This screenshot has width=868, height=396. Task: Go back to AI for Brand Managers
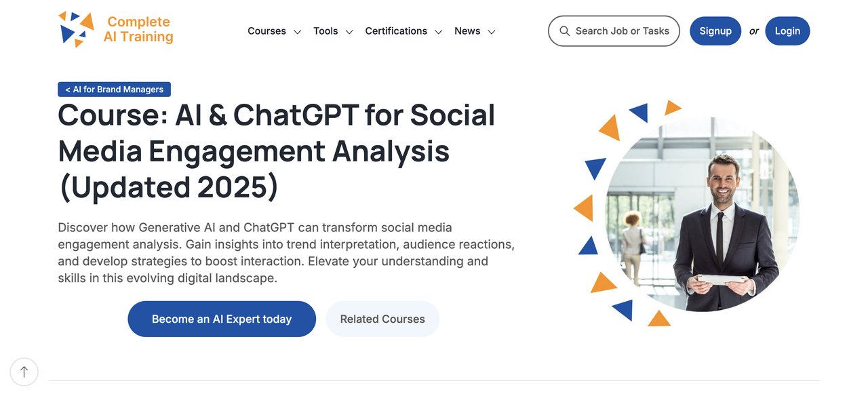pos(114,90)
